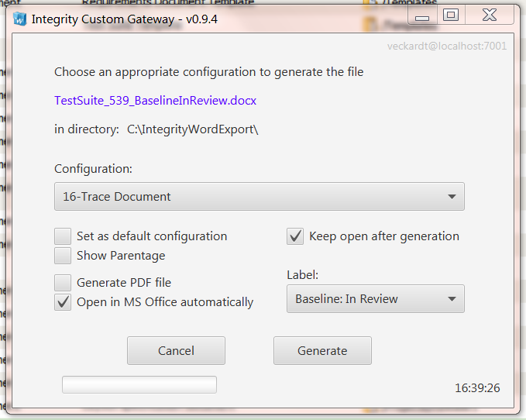This screenshot has height=420, width=526.
Task: Click the progress bar at the bottom
Action: 139,384
